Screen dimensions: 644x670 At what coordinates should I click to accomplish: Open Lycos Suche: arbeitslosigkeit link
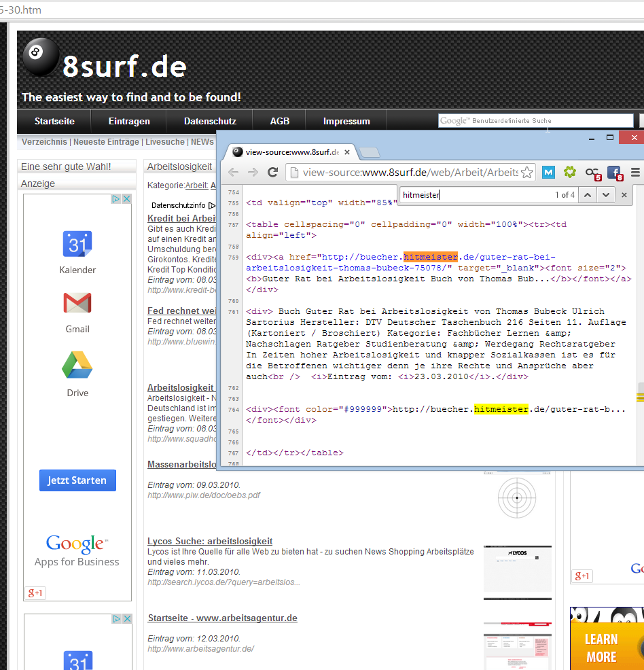coord(210,541)
